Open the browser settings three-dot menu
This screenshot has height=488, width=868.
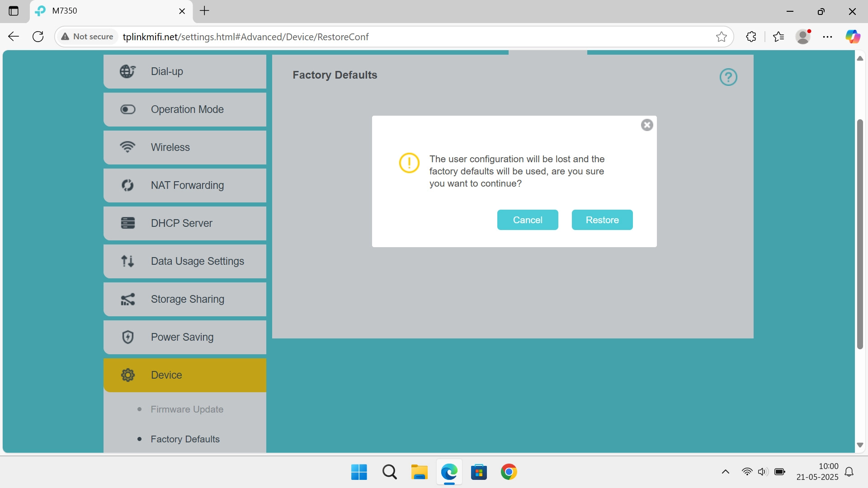click(x=828, y=37)
